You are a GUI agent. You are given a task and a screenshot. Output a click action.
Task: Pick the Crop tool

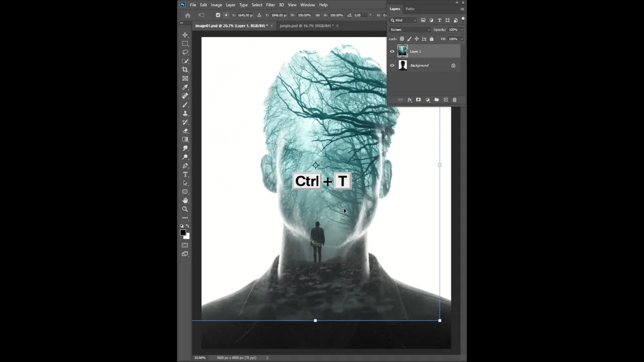(x=185, y=69)
